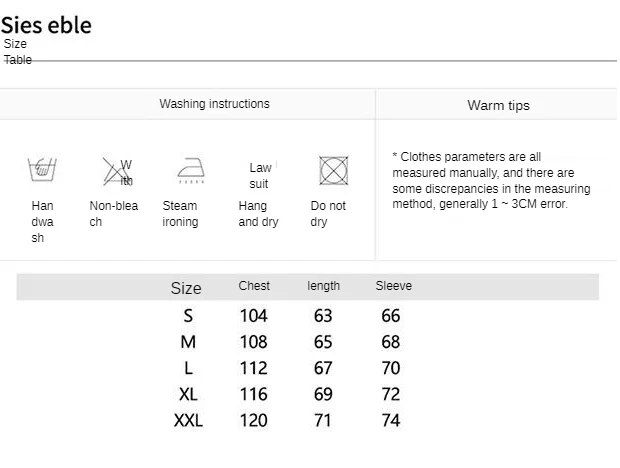The image size is (620, 468).
Task: Click the Sies eble title text
Action: click(x=46, y=25)
